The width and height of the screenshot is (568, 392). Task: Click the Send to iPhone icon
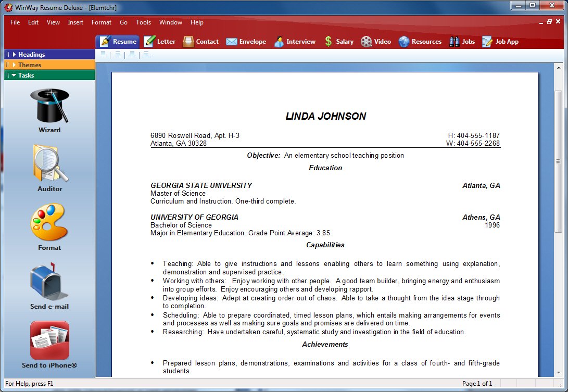click(x=49, y=340)
